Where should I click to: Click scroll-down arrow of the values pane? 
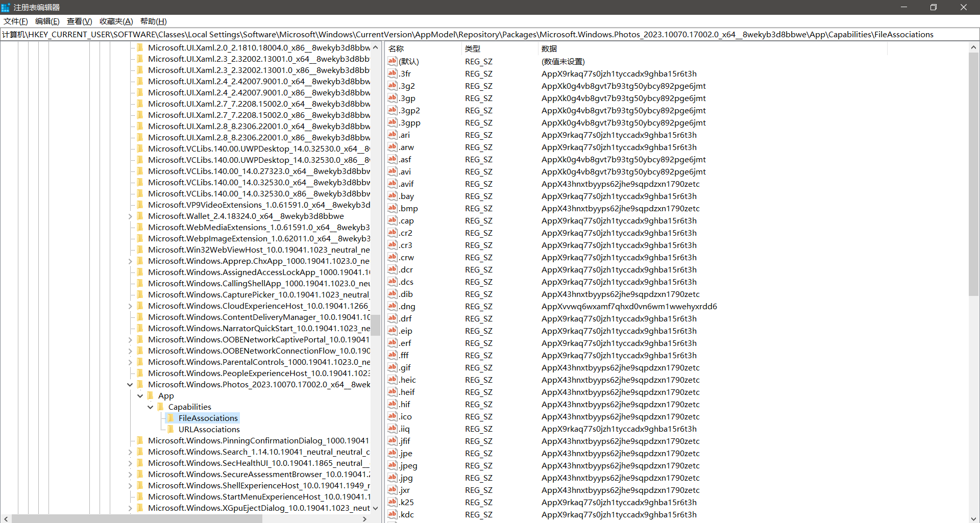click(x=973, y=518)
